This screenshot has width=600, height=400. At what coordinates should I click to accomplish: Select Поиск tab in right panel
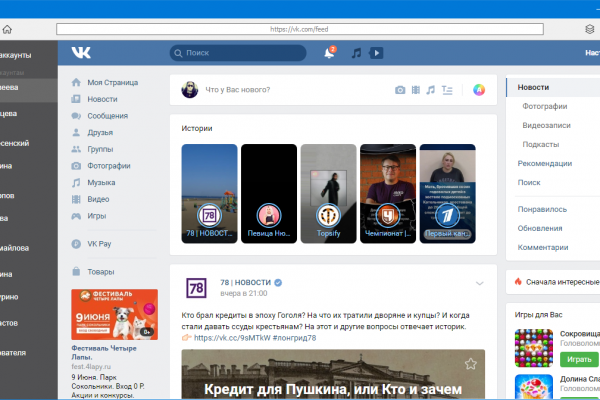pos(529,183)
